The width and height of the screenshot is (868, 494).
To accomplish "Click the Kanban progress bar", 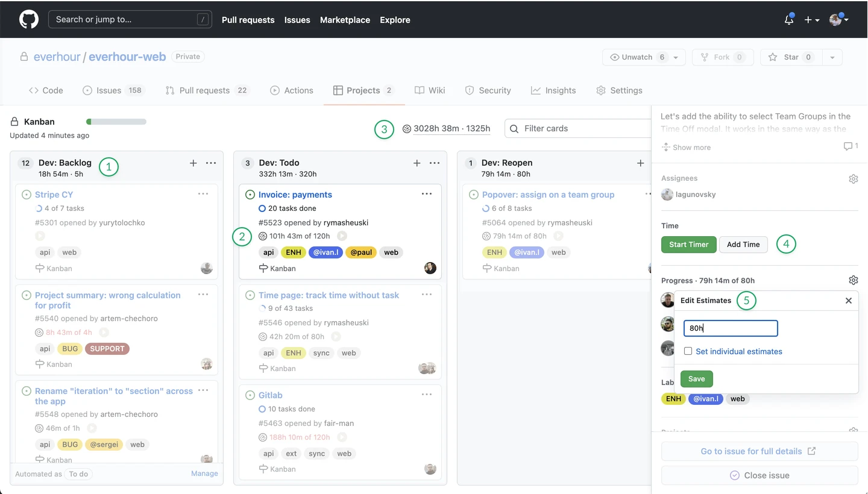I will click(116, 122).
